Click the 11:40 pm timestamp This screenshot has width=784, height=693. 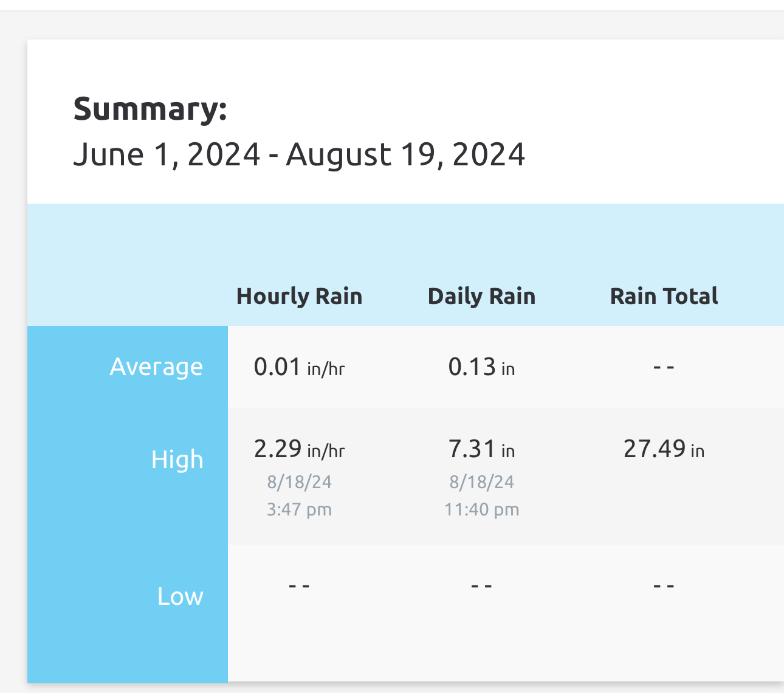click(x=481, y=509)
